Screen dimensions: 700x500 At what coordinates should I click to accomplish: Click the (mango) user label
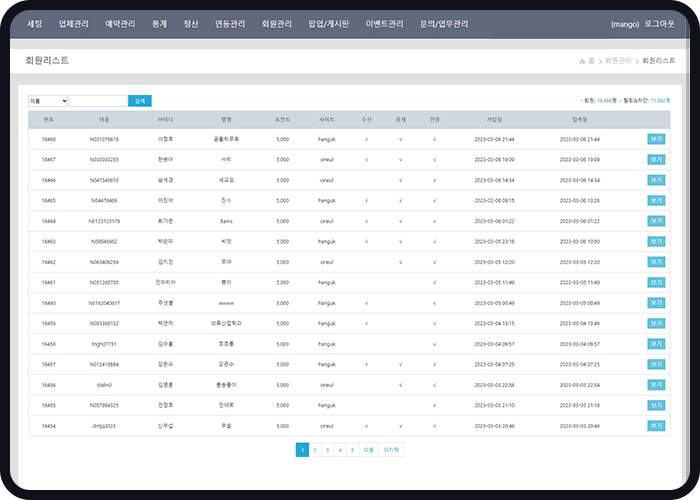coord(625,24)
